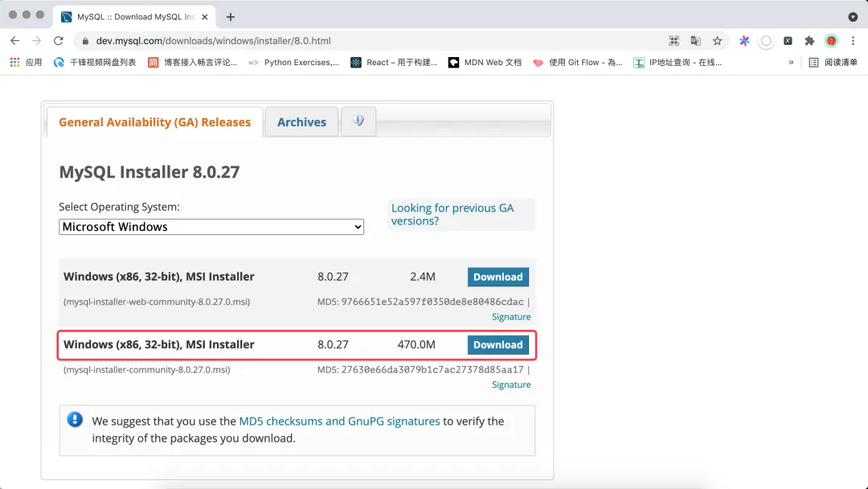The height and width of the screenshot is (489, 868).
Task: Download the 2.4M web MSI Installer
Action: coord(497,277)
